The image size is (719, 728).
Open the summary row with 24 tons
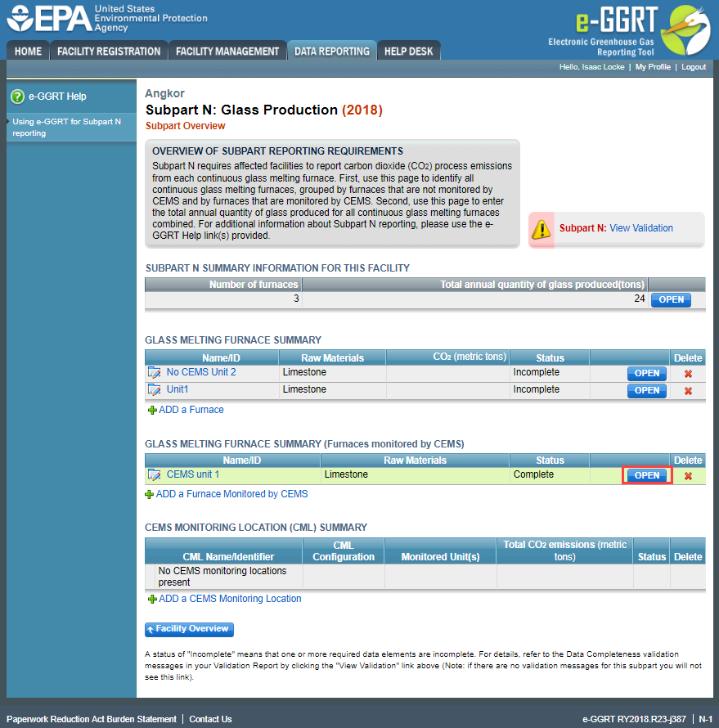(671, 300)
